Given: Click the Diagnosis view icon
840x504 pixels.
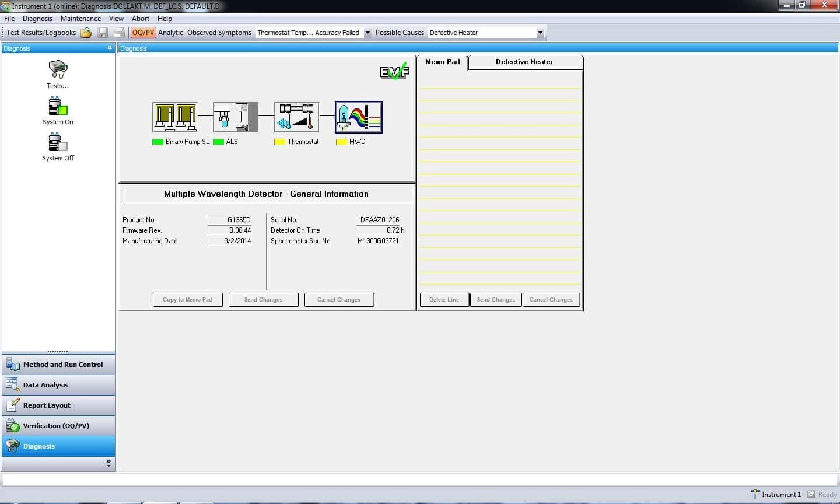Looking at the screenshot, I should click(x=13, y=446).
